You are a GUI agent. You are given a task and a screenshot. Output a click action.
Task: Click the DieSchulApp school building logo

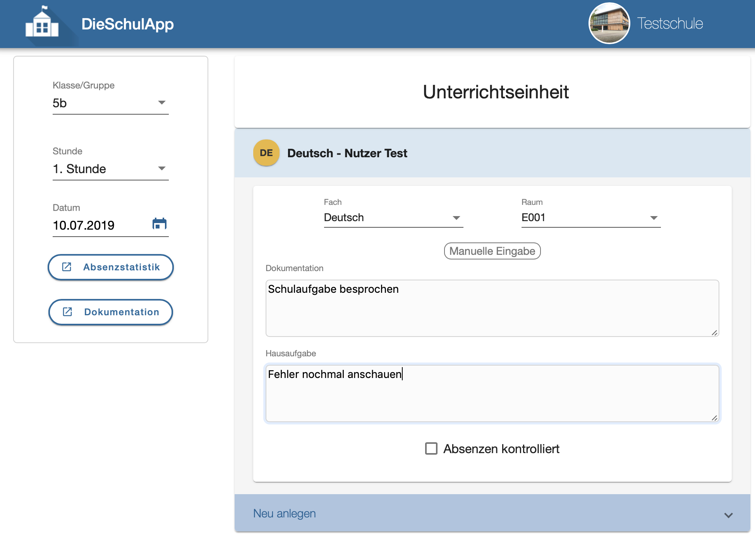(x=42, y=22)
